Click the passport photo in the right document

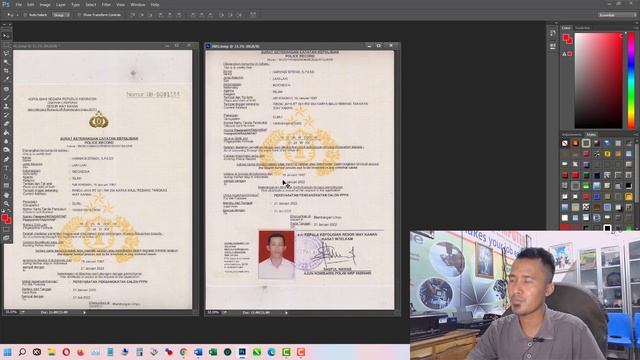tap(276, 255)
